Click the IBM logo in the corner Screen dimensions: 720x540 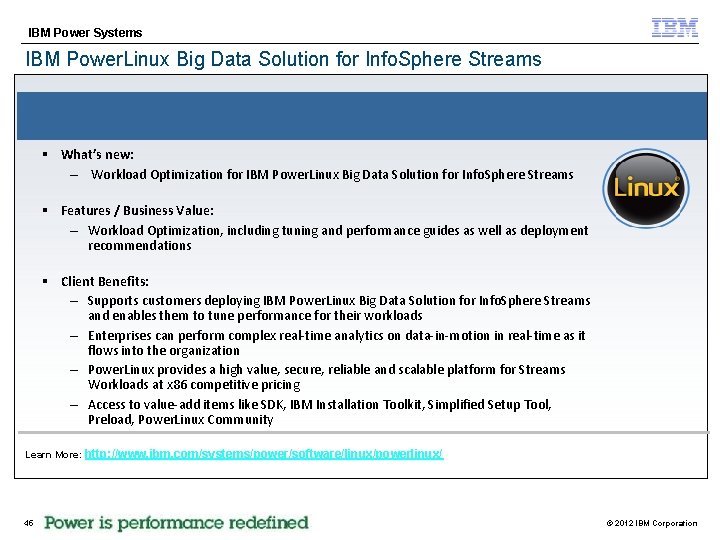(675, 28)
